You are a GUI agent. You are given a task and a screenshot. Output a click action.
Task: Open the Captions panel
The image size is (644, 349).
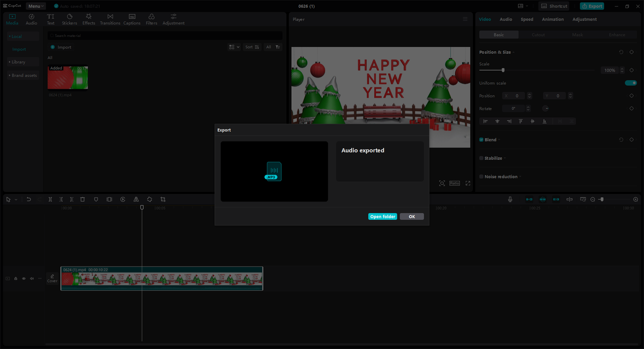click(132, 19)
